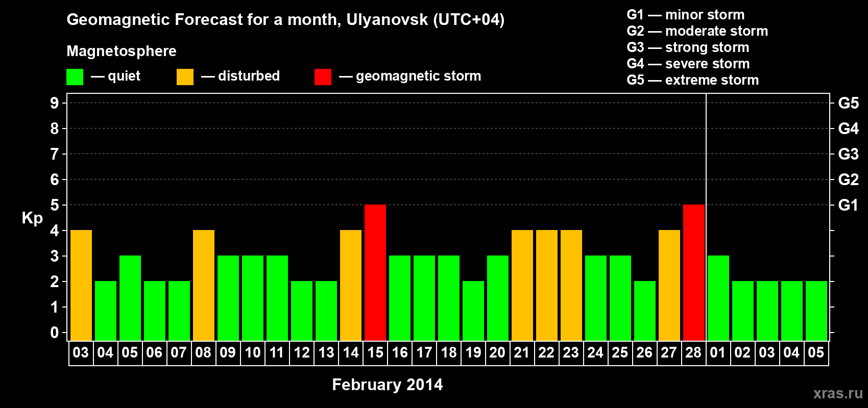Click the G5 label on right axis
Image resolution: width=868 pixels, height=408 pixels.
pos(848,103)
